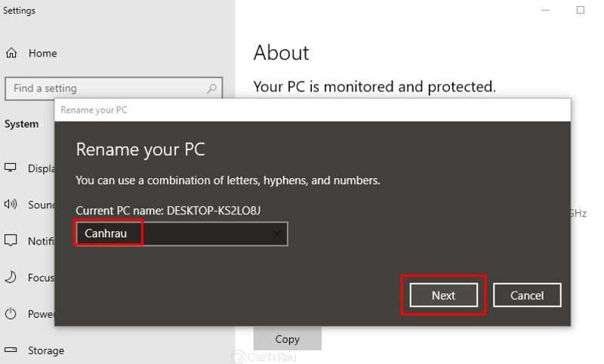Click the magnifier search icon
This screenshot has height=364, width=604.
coord(211,88)
